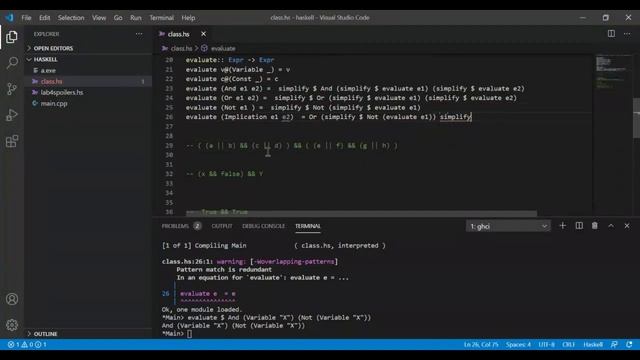Click 'evaluate:: Expr -> Expr' on line 20
Image resolution: width=640 pixels, height=360 pixels.
tap(230, 60)
